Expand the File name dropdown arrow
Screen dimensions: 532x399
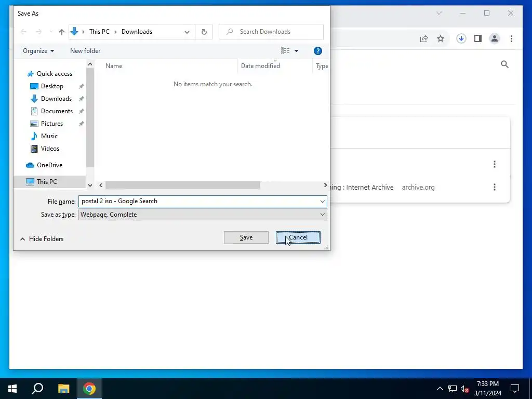(x=322, y=201)
